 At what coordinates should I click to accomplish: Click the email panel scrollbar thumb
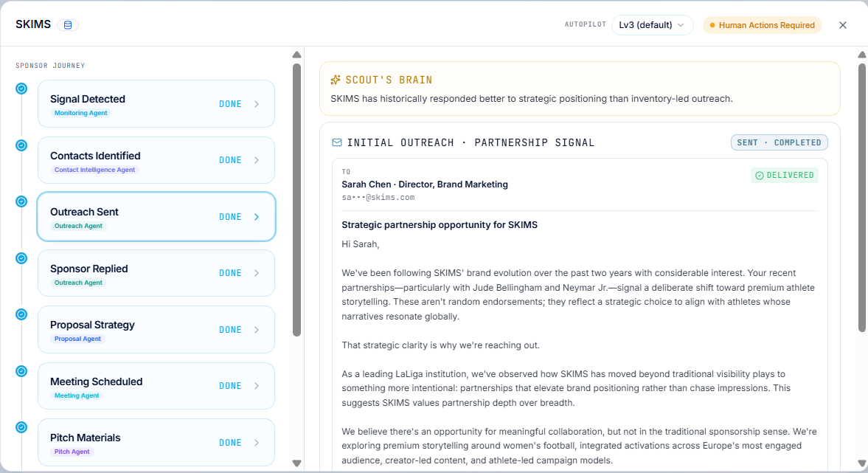pyautogui.click(x=862, y=198)
